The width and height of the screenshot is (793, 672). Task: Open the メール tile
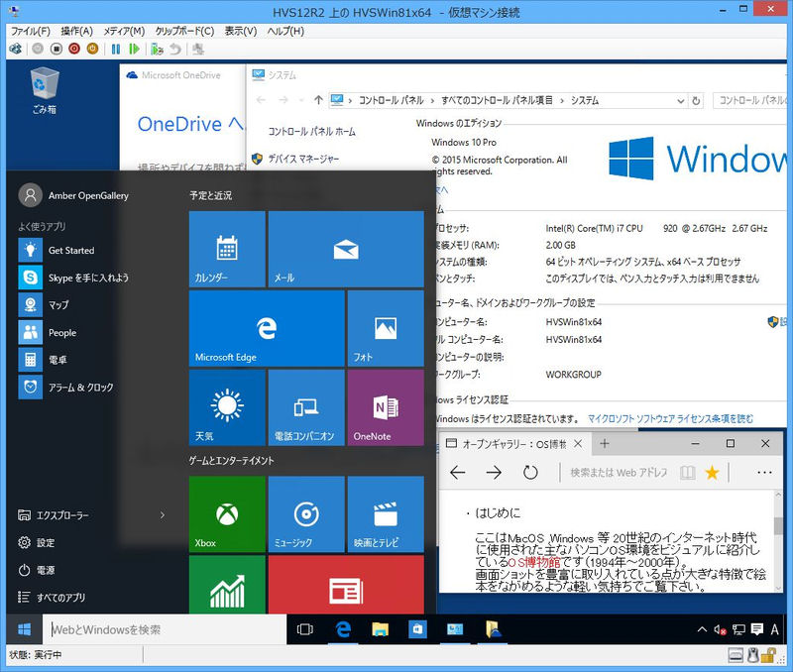(346, 250)
